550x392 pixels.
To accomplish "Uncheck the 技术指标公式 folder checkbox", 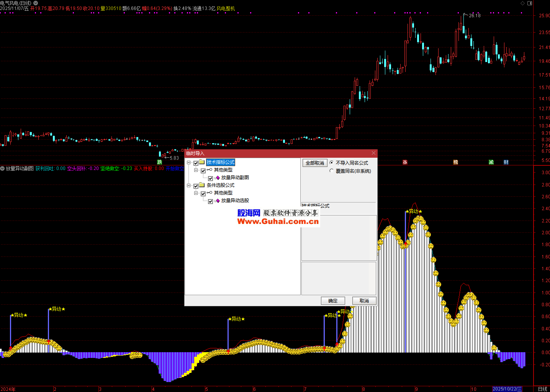I will tap(196, 163).
